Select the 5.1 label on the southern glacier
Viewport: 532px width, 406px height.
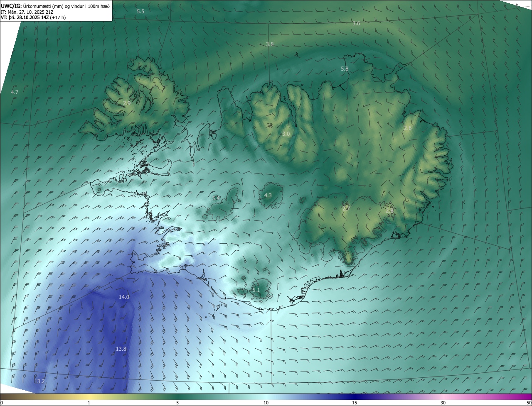pos(256,290)
